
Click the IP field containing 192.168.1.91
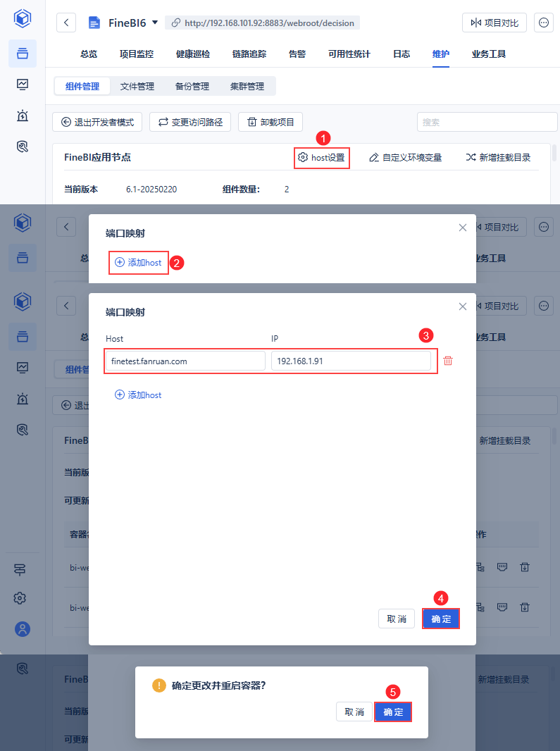tap(351, 361)
